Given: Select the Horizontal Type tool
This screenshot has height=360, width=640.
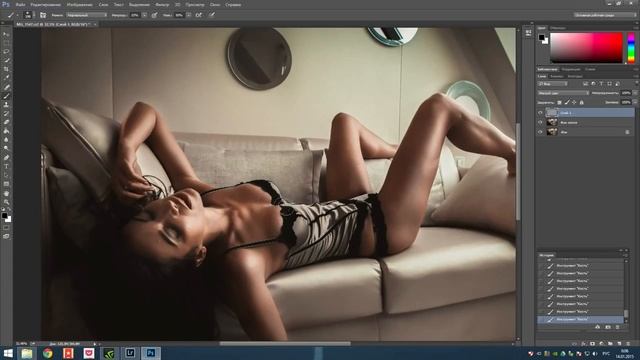Looking at the screenshot, I should [6, 167].
